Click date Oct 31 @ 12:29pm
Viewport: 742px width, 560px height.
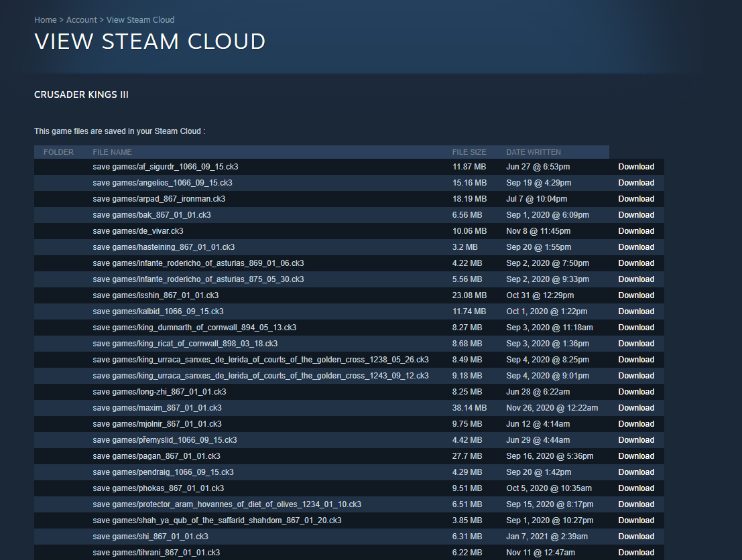click(x=540, y=295)
